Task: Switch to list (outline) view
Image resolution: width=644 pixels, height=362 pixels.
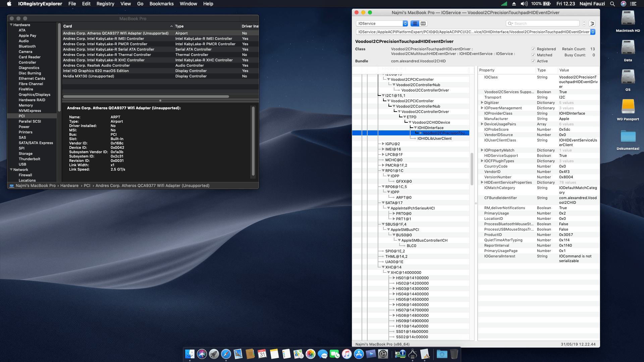Action: (415, 23)
